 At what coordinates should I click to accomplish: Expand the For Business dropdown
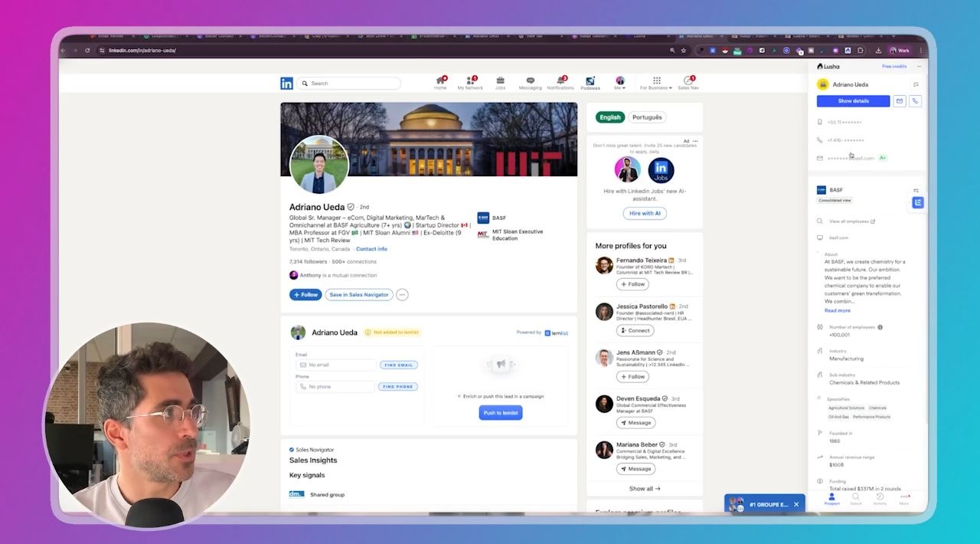click(656, 83)
